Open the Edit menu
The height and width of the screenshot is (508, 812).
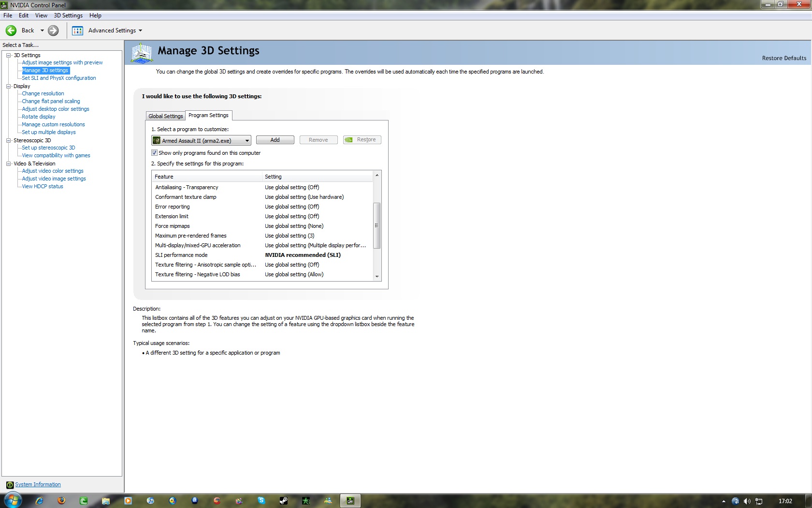[x=24, y=15]
